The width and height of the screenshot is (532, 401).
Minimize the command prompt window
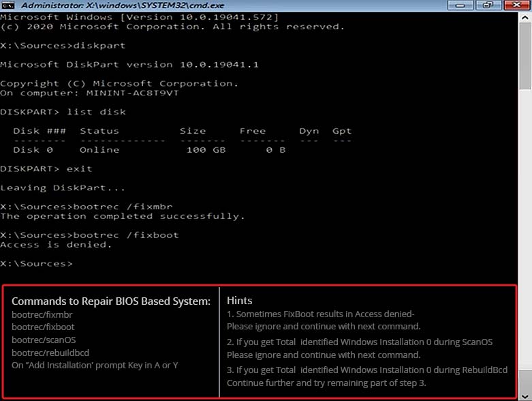click(x=460, y=5)
